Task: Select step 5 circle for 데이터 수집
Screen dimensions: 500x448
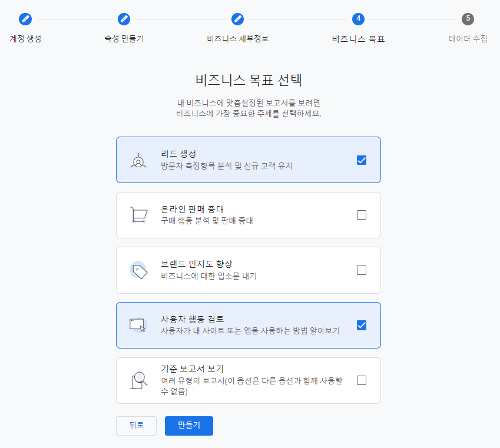Action: (468, 19)
